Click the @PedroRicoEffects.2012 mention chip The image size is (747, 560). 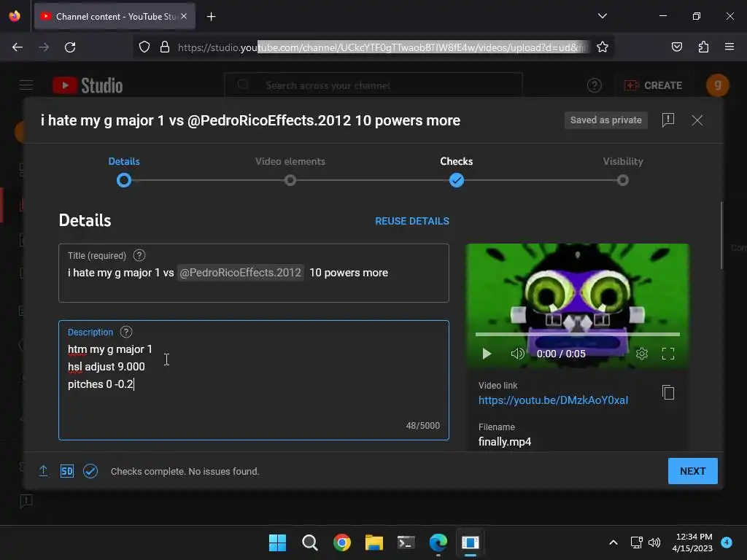(241, 273)
